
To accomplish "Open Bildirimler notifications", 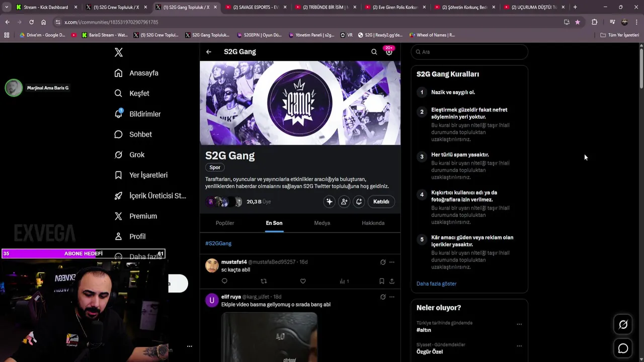I will click(x=138, y=114).
